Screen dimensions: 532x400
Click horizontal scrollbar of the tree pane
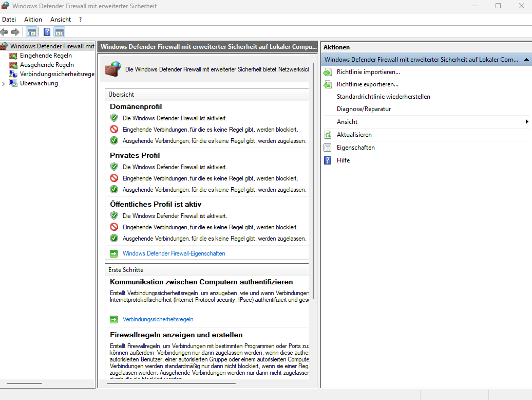(24, 384)
